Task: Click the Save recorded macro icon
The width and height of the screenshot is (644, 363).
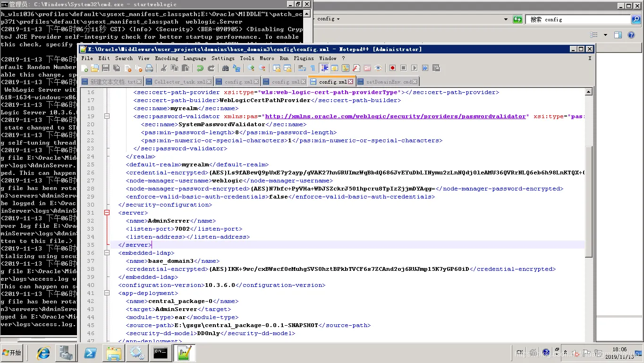Action: click(x=436, y=68)
